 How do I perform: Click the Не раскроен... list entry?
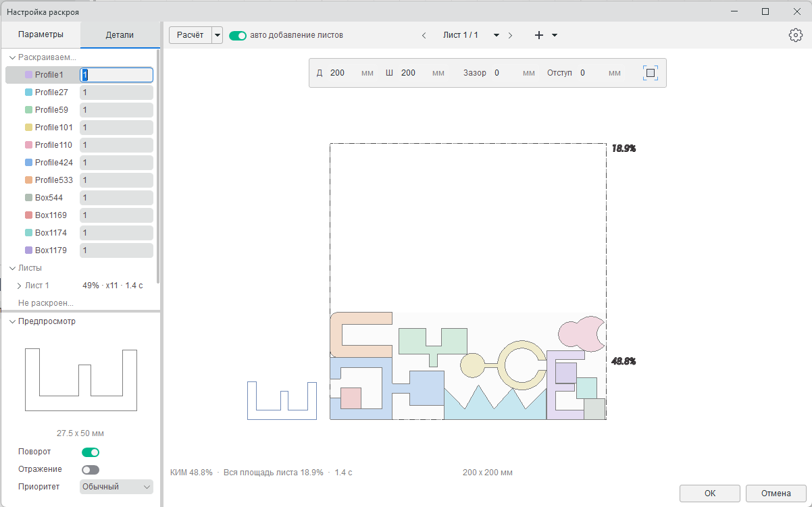coord(46,303)
